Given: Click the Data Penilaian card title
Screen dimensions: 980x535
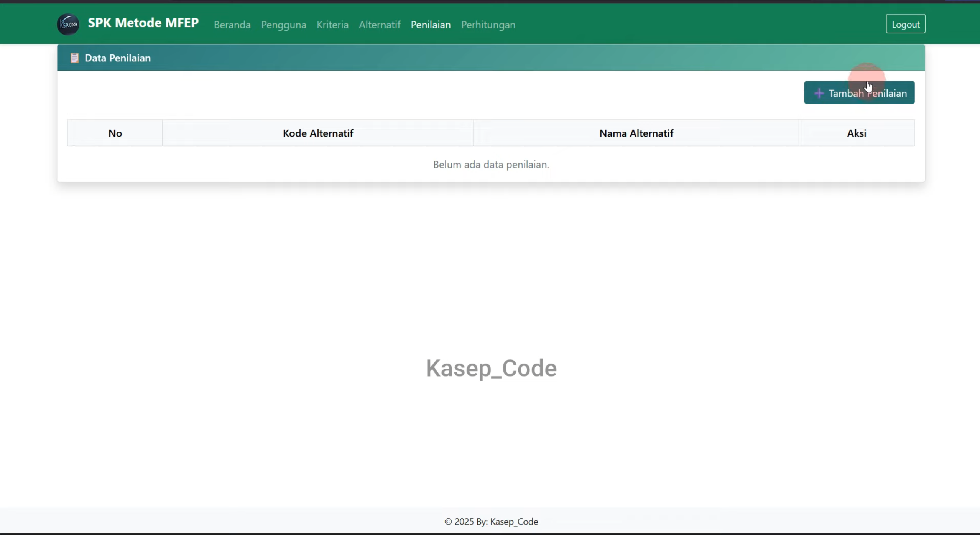Looking at the screenshot, I should (117, 58).
